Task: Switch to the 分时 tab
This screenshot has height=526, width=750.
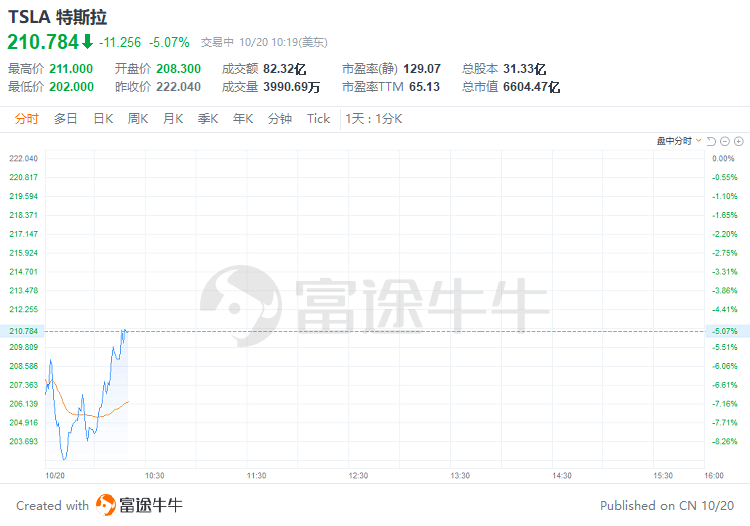Action: pyautogui.click(x=26, y=119)
